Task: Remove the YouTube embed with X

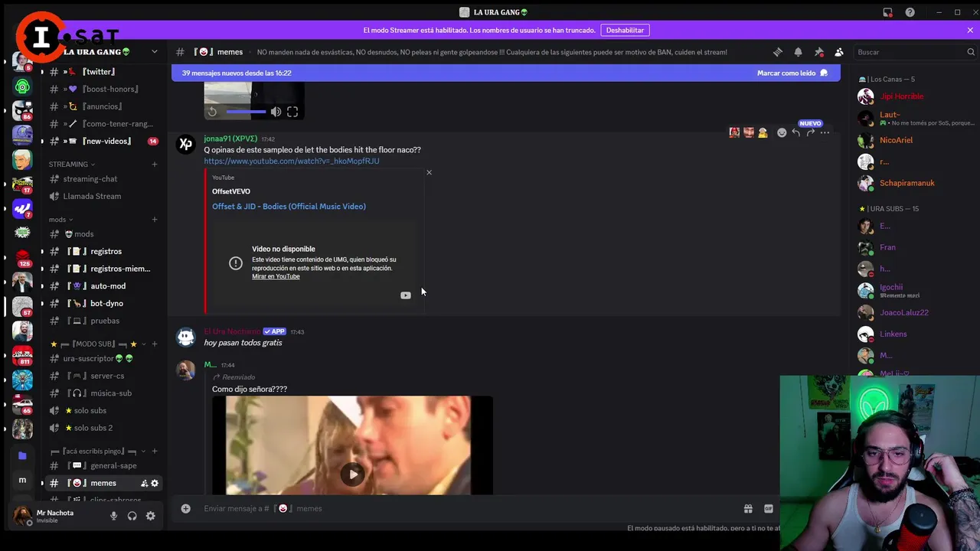Action: click(429, 172)
